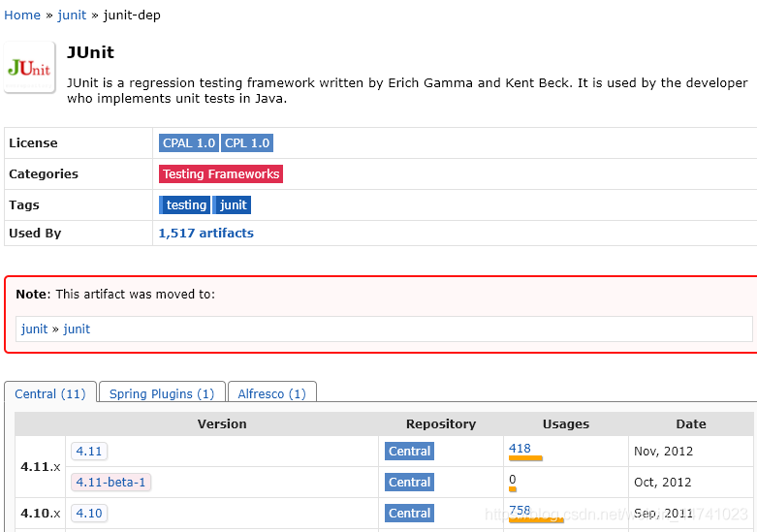
Task: Switch to the Alfresco (1) tab
Action: (271, 393)
